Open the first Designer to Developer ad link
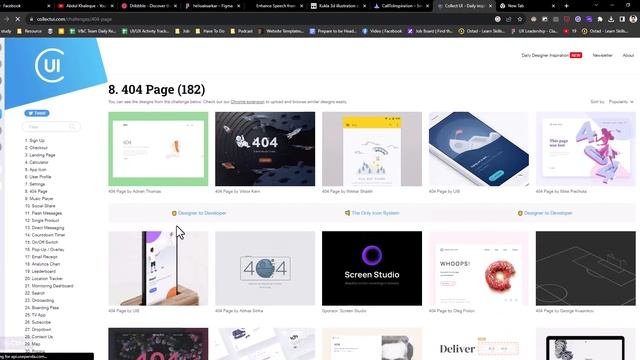 tap(199, 213)
